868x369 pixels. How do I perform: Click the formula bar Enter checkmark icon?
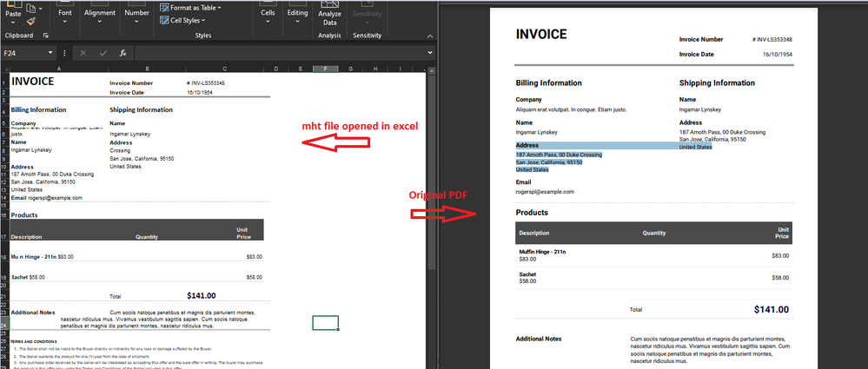click(103, 53)
